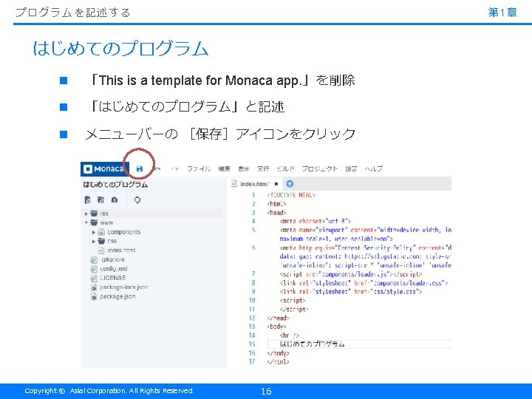Select the css folder
The height and width of the screenshot is (399, 532).
pos(112,241)
